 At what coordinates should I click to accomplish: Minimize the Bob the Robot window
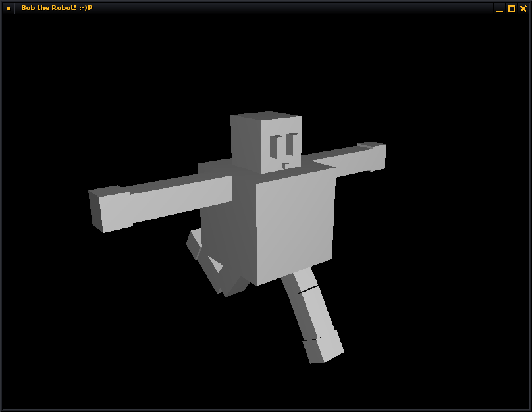[500, 9]
